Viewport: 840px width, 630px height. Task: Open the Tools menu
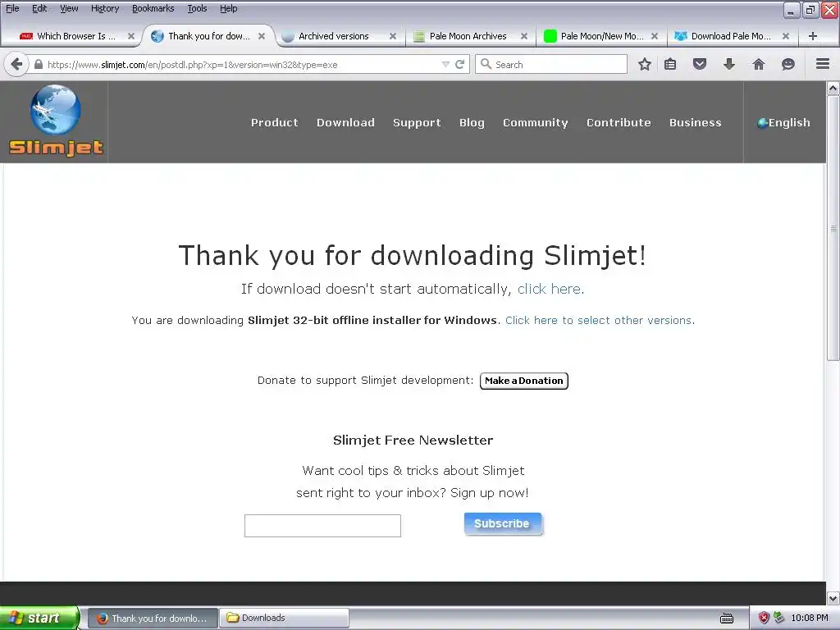[197, 8]
